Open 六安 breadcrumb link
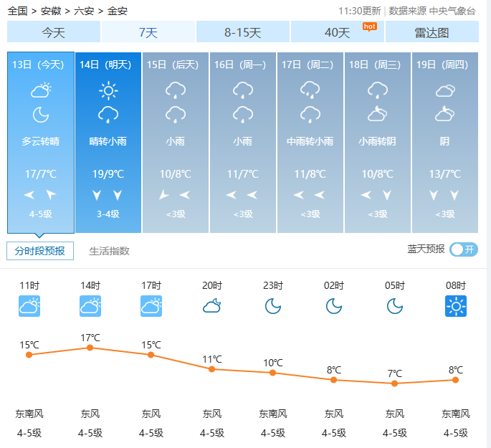491x448 pixels. tap(84, 11)
